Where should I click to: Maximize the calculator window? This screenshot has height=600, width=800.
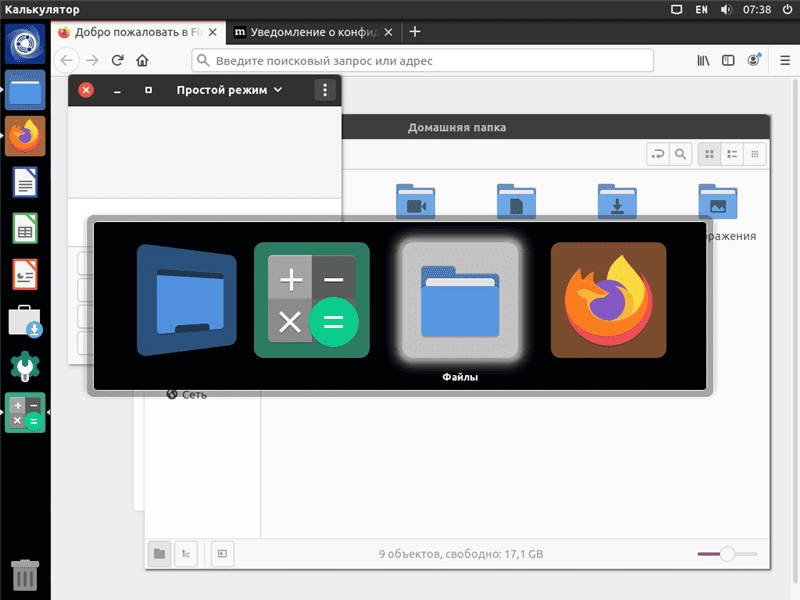point(148,90)
